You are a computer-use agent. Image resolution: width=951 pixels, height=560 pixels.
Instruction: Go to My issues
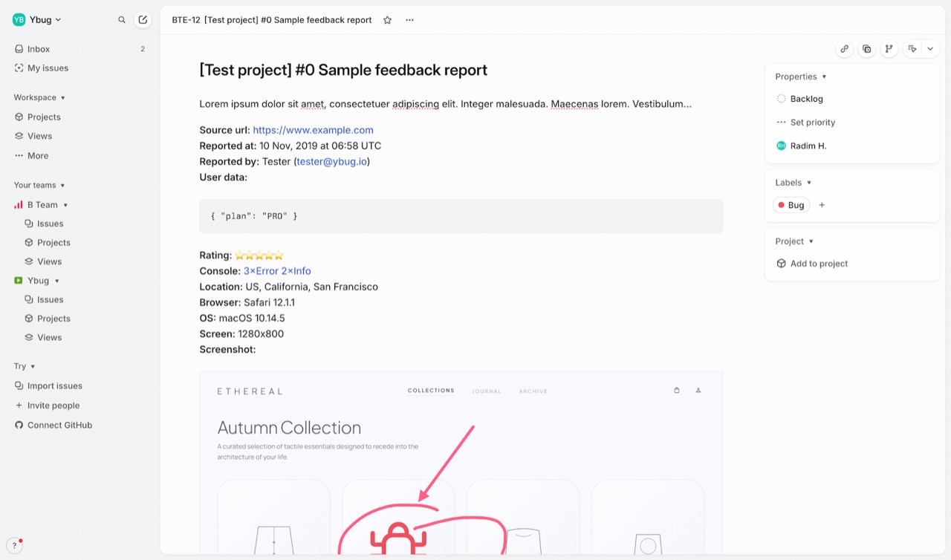(80, 68)
